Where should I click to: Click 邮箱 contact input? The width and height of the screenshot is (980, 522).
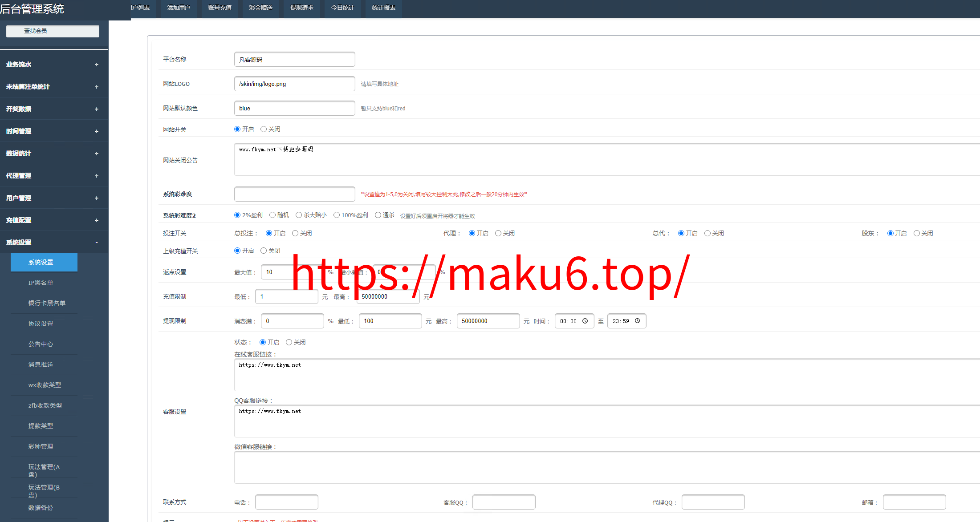(915, 502)
